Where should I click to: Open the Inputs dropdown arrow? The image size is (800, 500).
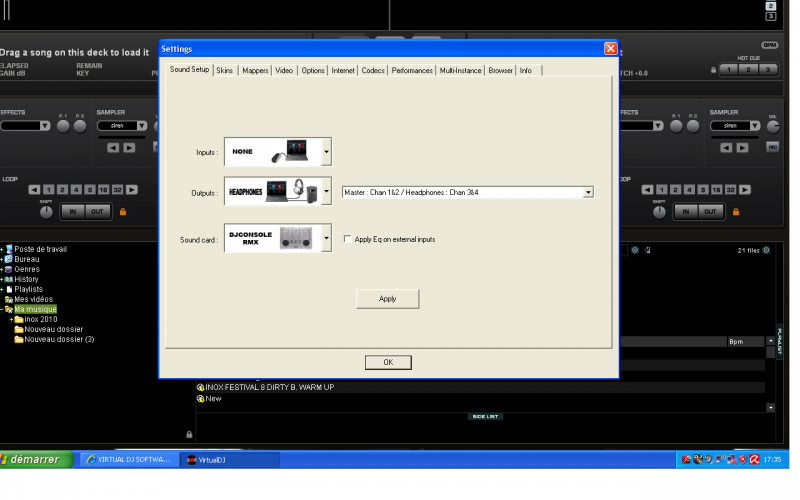tap(326, 152)
